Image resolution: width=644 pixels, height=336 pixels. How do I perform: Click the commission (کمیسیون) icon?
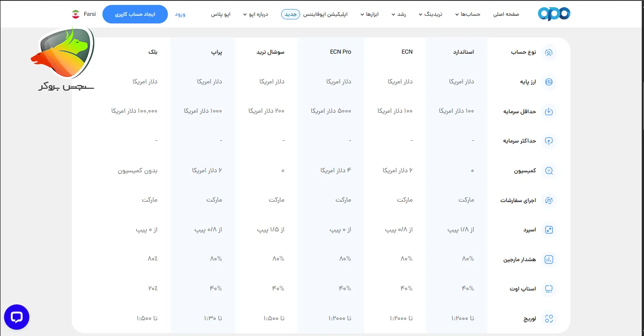pyautogui.click(x=549, y=171)
